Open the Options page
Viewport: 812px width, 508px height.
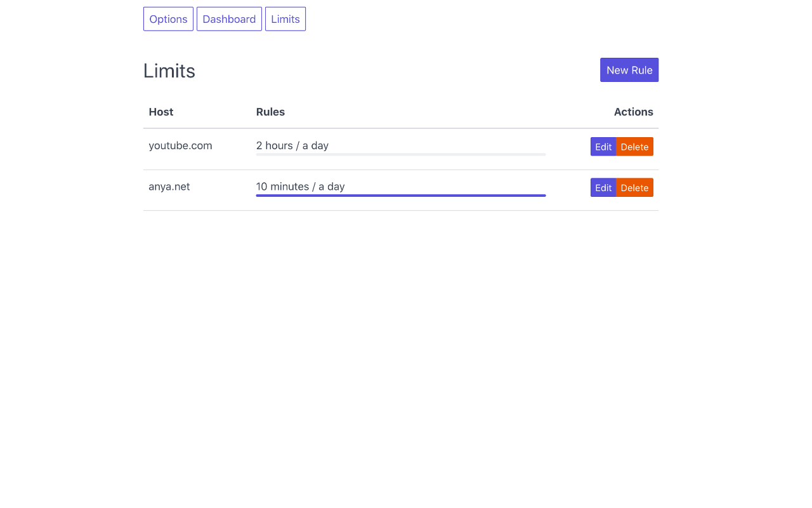point(168,19)
